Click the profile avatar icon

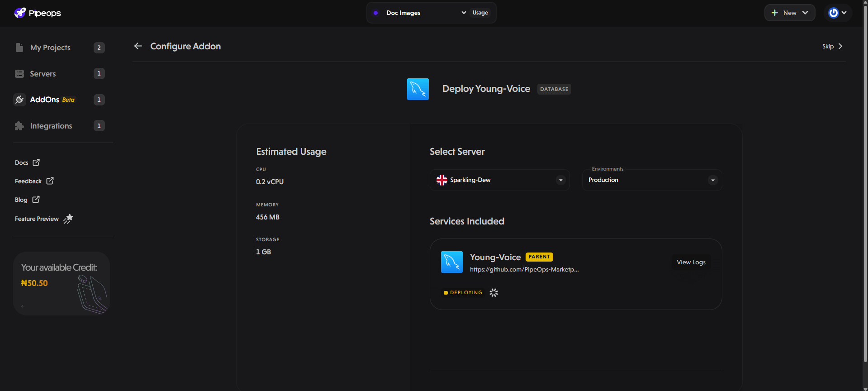[x=833, y=13]
